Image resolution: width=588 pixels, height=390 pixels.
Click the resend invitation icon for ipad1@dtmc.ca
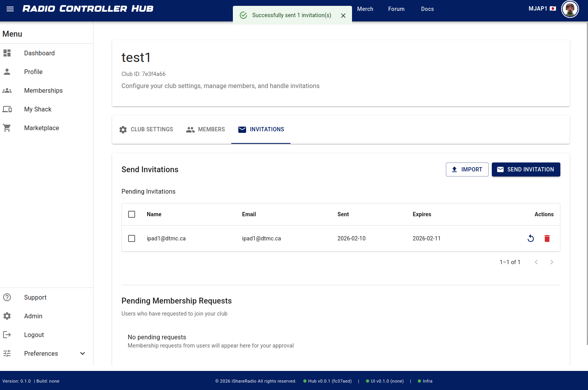point(530,238)
